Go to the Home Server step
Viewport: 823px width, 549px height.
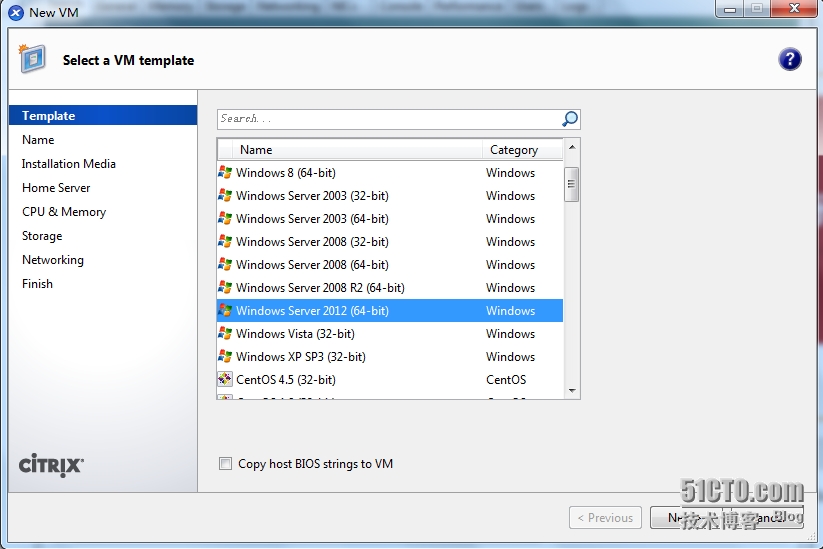56,188
